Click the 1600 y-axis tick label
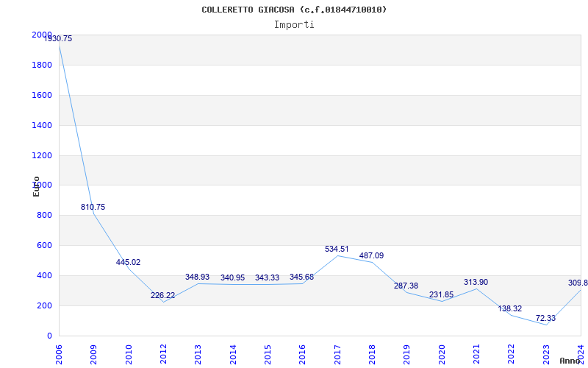The height and width of the screenshot is (368, 588). pos(42,95)
